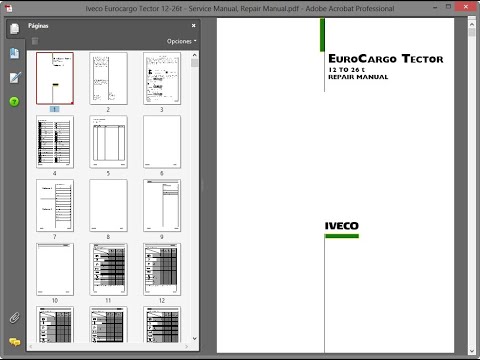Select page 8 thumbnail
This screenshot has height=360, width=480.
[x=108, y=206]
